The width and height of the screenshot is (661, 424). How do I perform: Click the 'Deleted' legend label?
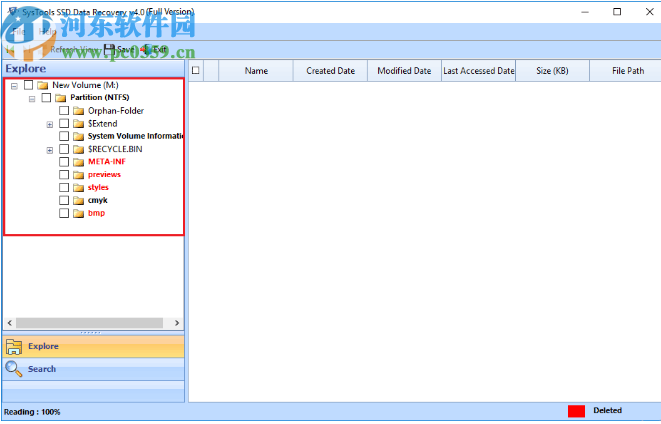[607, 411]
